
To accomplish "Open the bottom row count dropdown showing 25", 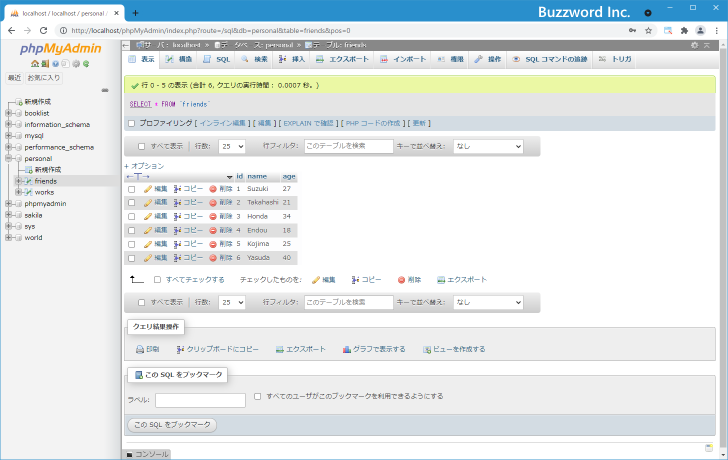I will [x=232, y=303].
